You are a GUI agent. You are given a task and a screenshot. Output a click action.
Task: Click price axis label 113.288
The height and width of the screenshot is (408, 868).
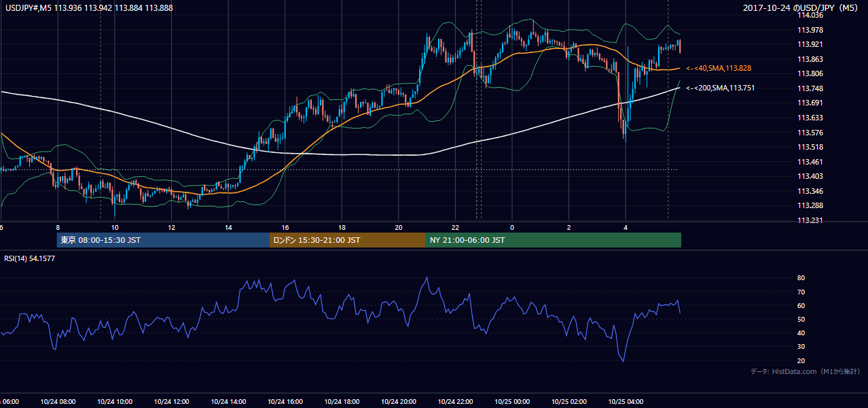point(812,205)
